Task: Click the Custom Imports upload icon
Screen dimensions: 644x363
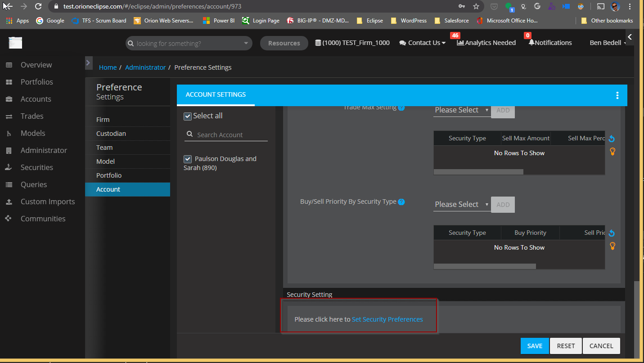Action: pos(10,202)
